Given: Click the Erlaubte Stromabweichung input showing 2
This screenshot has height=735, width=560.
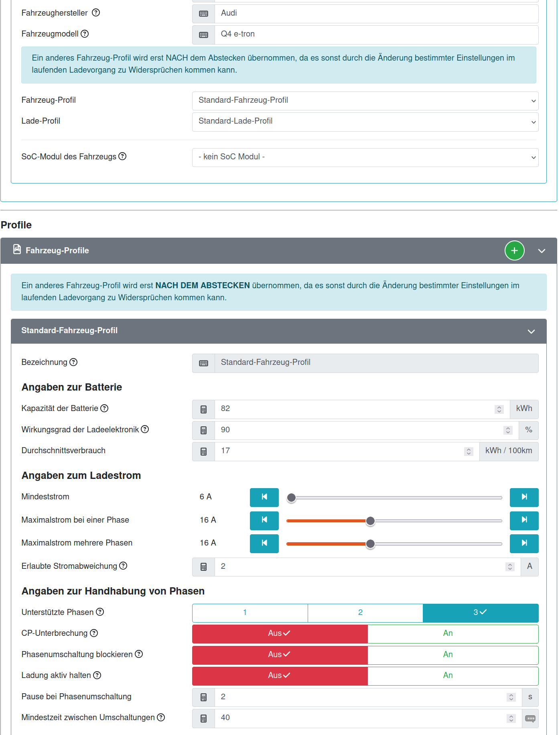Looking at the screenshot, I should [368, 567].
